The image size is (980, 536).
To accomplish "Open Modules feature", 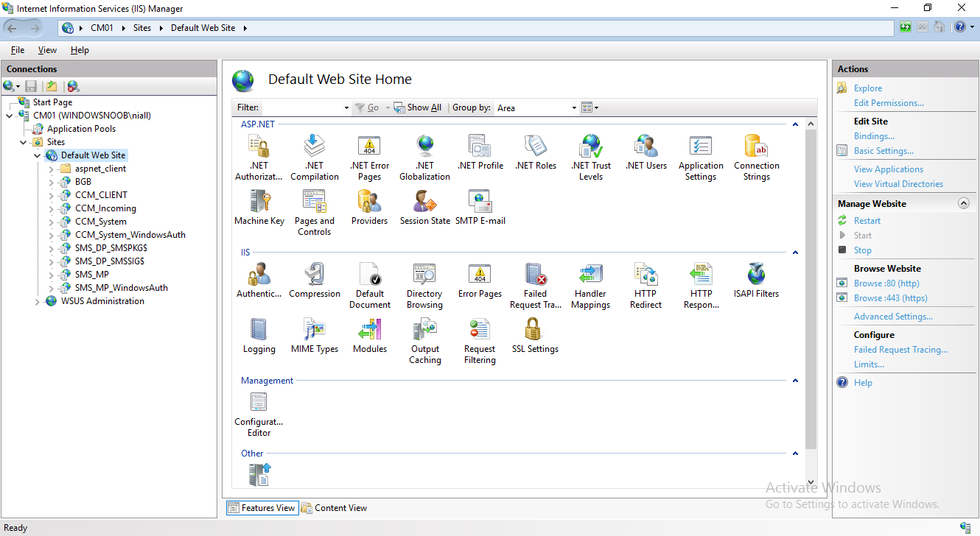I will coord(370,336).
